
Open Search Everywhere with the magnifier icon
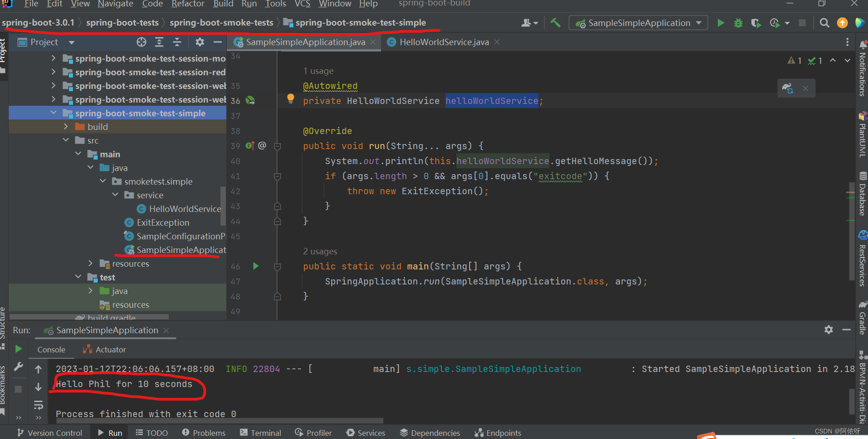click(824, 23)
